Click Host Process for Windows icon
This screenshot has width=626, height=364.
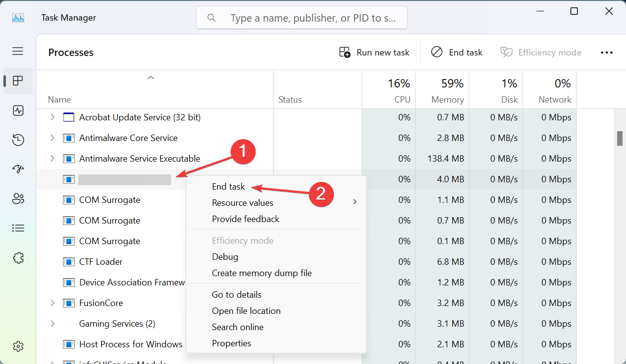(x=68, y=344)
